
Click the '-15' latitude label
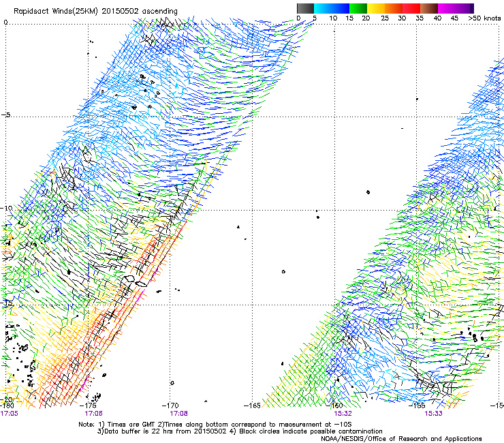click(6, 303)
